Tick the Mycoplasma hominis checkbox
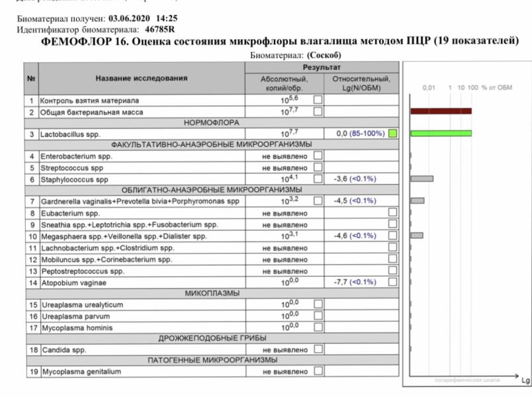Image resolution: width=532 pixels, height=397 pixels. [x=318, y=327]
